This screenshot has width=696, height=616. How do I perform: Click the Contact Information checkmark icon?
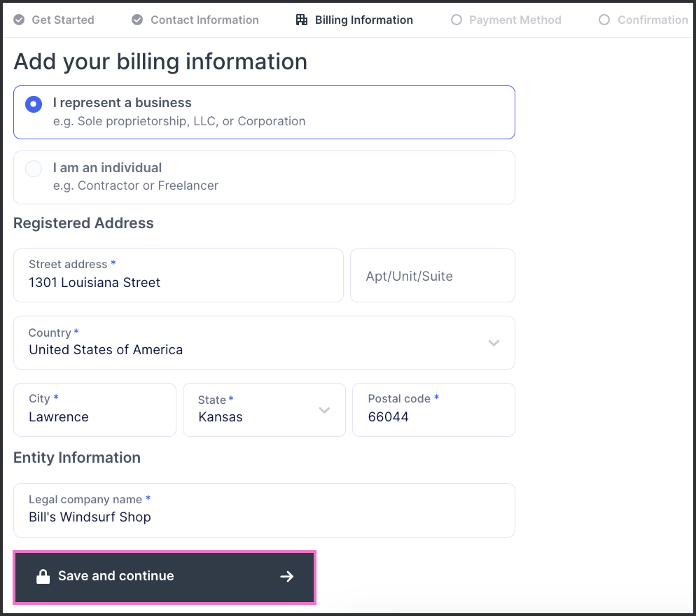coord(138,20)
